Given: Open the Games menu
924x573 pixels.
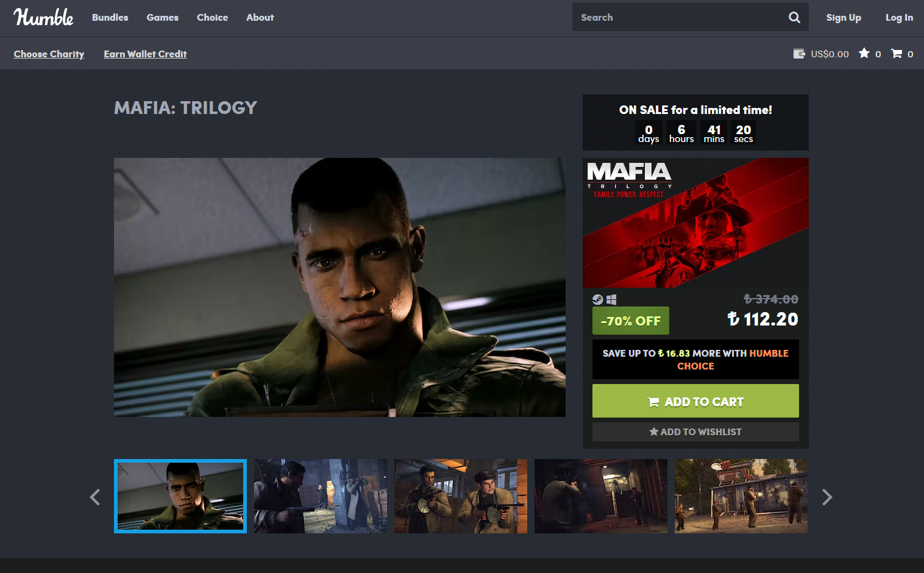Looking at the screenshot, I should (x=163, y=18).
